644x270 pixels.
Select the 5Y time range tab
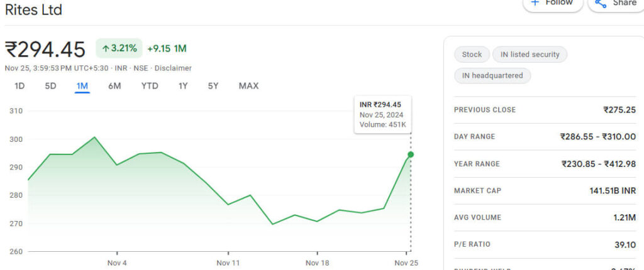(x=213, y=86)
